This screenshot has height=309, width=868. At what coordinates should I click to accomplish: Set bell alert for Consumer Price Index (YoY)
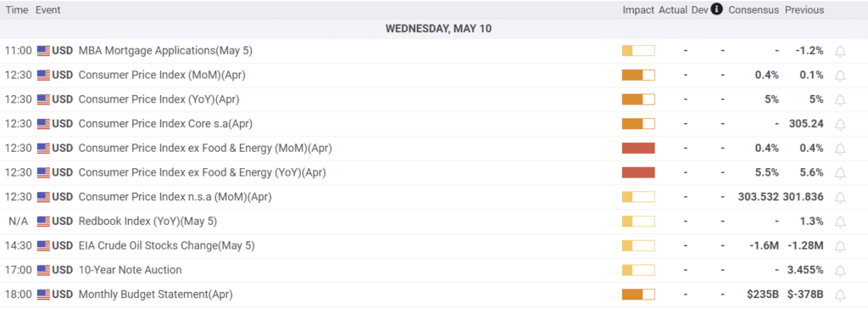(x=840, y=100)
